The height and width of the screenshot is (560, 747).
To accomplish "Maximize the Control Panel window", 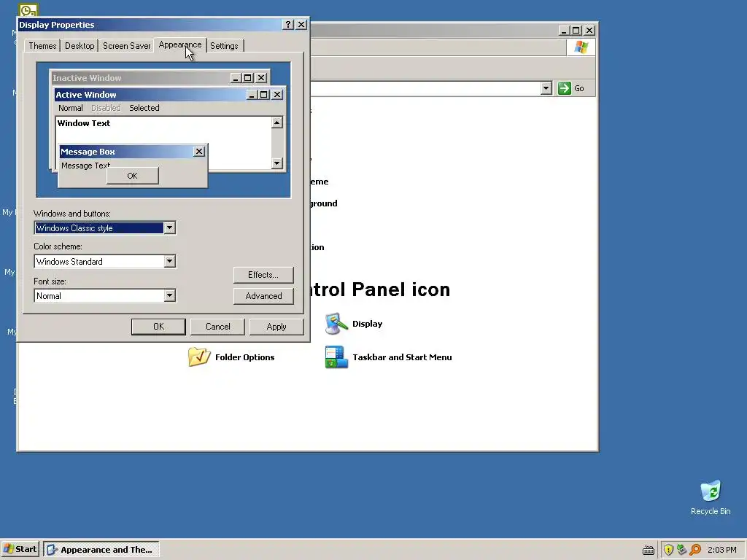I will pyautogui.click(x=576, y=31).
